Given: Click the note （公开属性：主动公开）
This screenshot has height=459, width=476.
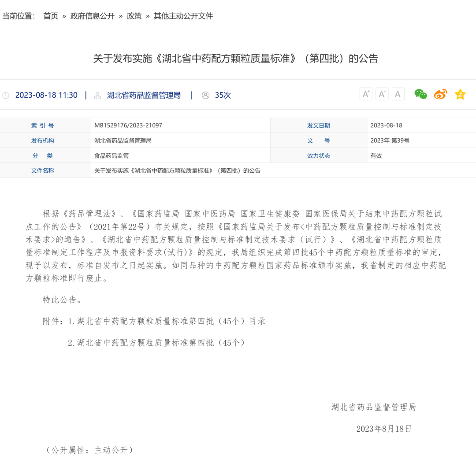Looking at the screenshot, I should pyautogui.click(x=89, y=450).
